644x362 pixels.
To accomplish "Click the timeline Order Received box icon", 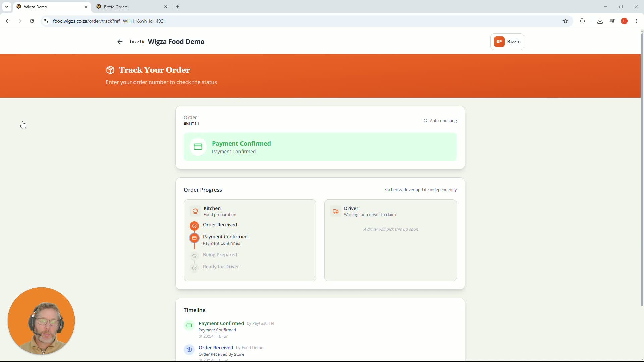I will (x=189, y=350).
